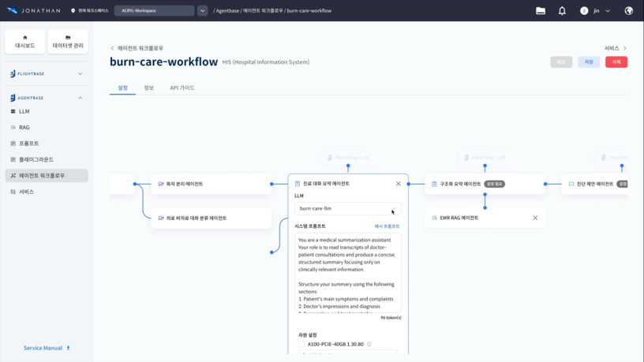Click the globe language icon
The image size is (644, 362).
[x=629, y=11]
